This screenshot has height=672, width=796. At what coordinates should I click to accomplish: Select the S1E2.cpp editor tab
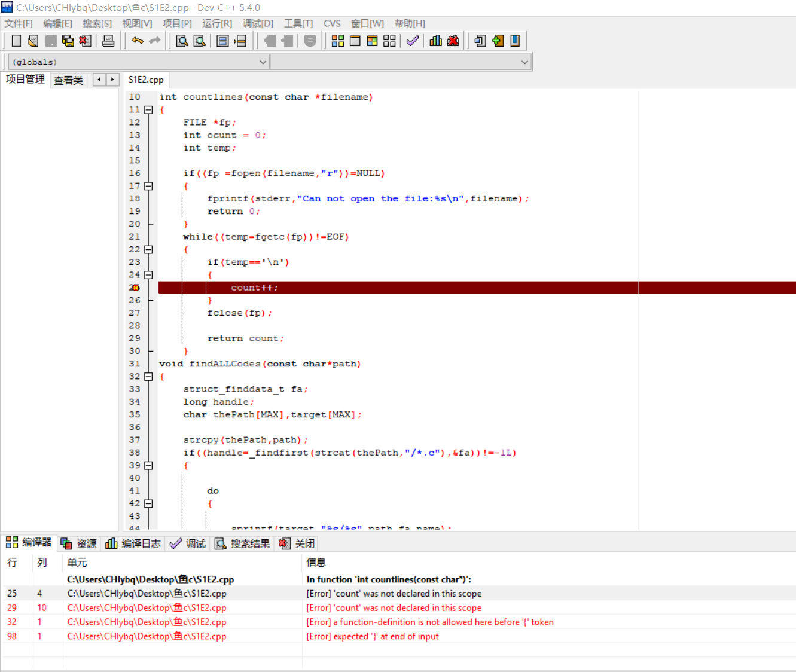[x=146, y=80]
